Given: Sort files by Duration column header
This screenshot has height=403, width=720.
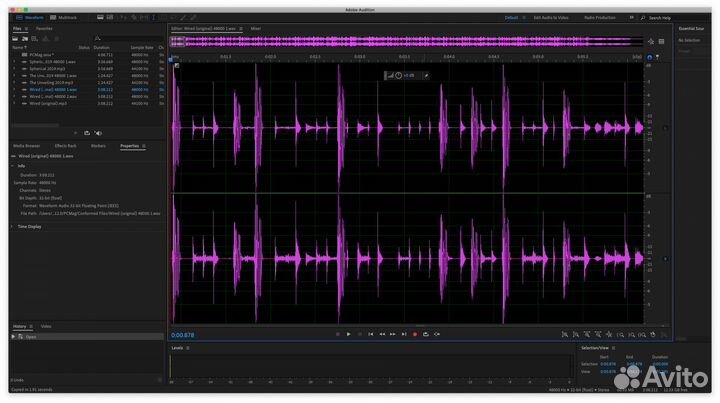Looking at the screenshot, I should tap(101, 47).
